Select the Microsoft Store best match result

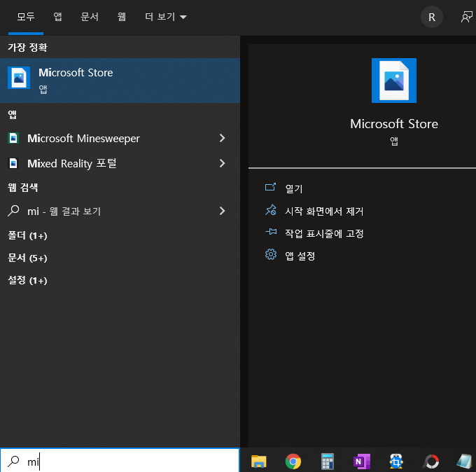120,81
